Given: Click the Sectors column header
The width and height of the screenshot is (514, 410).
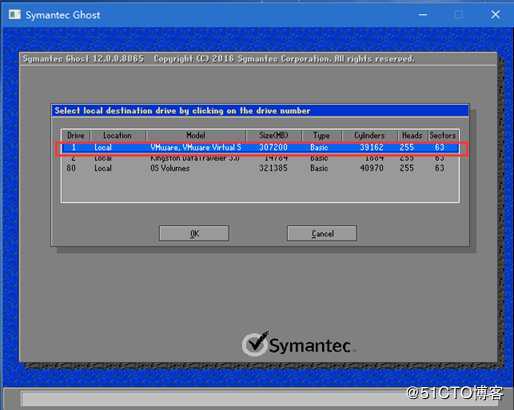Looking at the screenshot, I should 443,135.
